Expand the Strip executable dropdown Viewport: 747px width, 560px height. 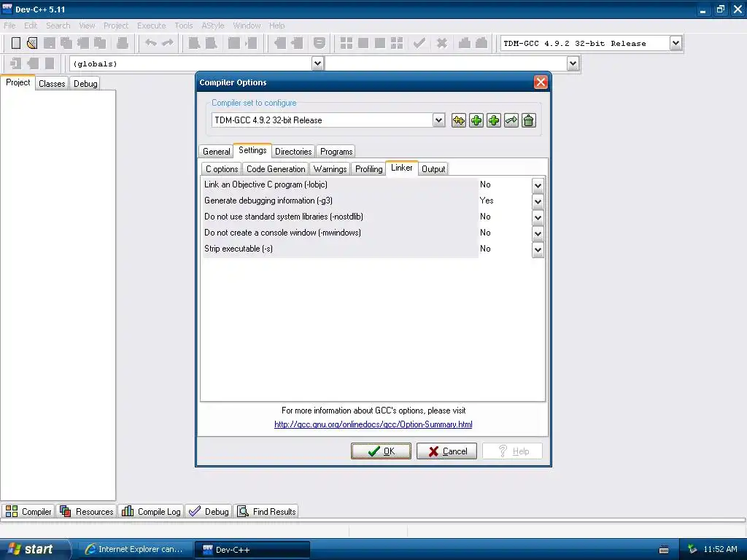[538, 249]
